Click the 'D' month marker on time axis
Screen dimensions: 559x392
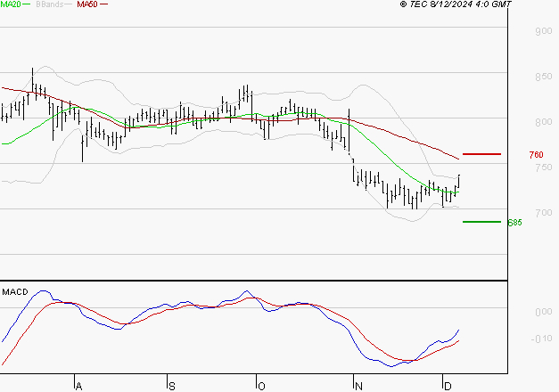(x=446, y=386)
